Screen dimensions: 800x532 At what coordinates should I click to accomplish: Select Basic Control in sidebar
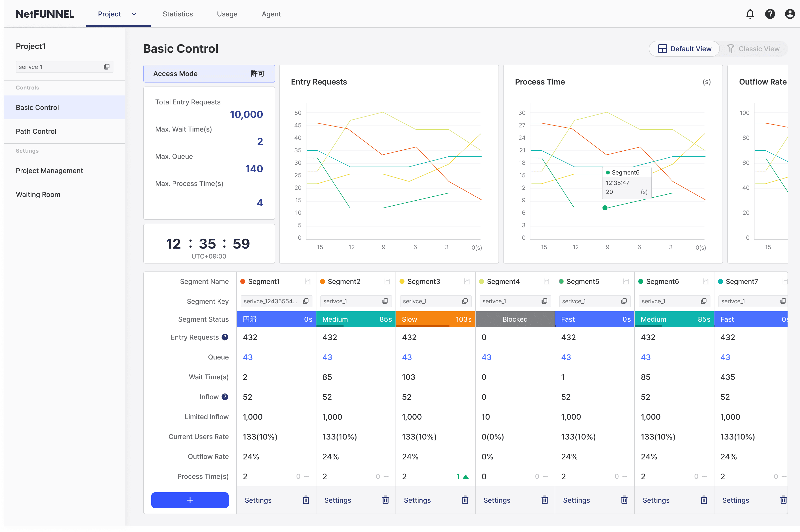[x=64, y=108]
